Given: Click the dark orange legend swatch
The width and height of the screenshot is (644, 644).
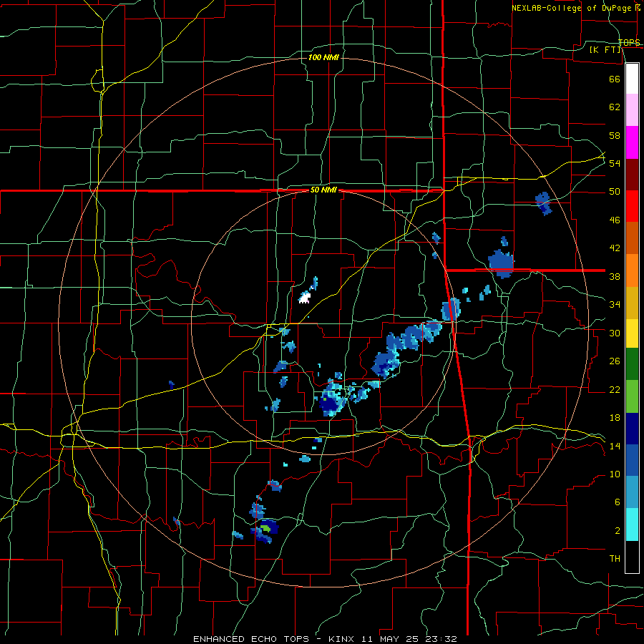Looking at the screenshot, I should point(632,238).
